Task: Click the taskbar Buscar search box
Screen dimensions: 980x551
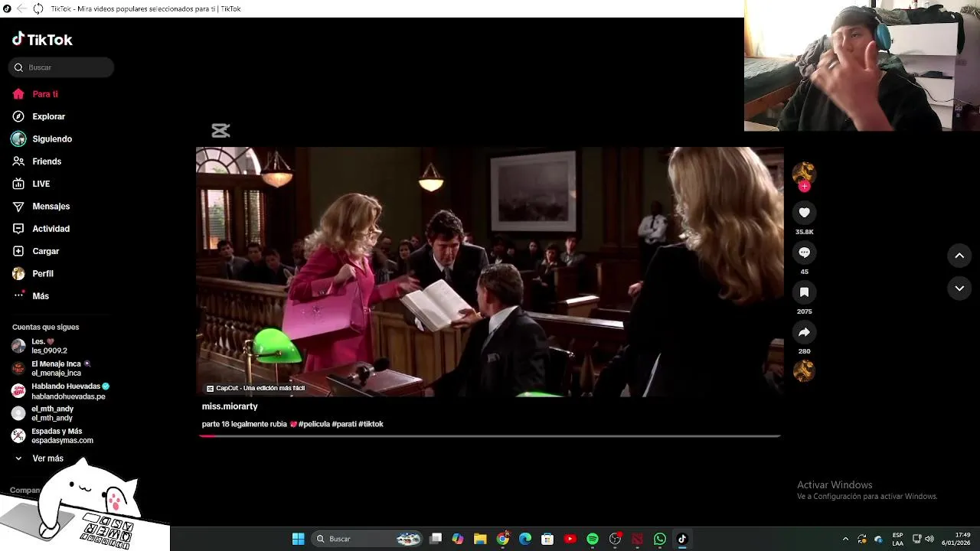Action: (367, 539)
